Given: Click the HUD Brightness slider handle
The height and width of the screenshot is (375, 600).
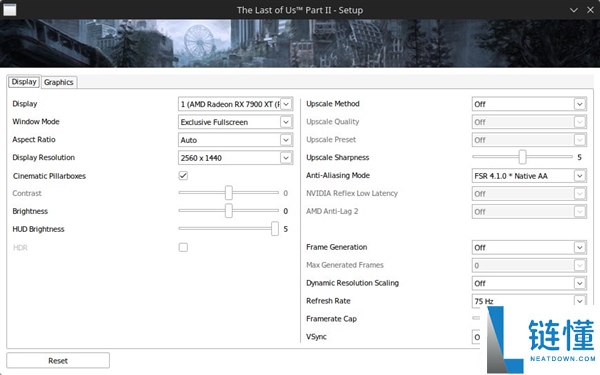Looking at the screenshot, I should (x=275, y=228).
